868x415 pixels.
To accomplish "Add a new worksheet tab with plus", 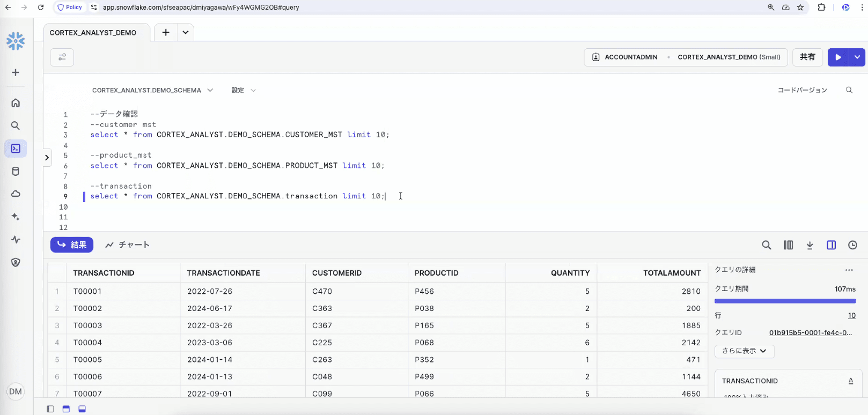I will [x=166, y=32].
